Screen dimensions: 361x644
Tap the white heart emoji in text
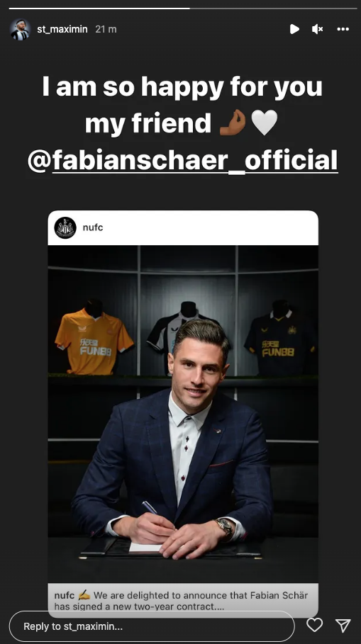click(x=265, y=123)
